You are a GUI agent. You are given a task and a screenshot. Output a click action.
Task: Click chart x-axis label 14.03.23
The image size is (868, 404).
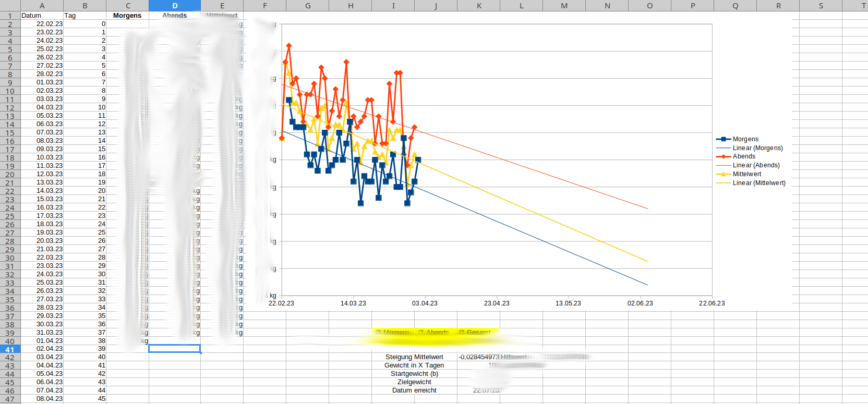tap(353, 303)
